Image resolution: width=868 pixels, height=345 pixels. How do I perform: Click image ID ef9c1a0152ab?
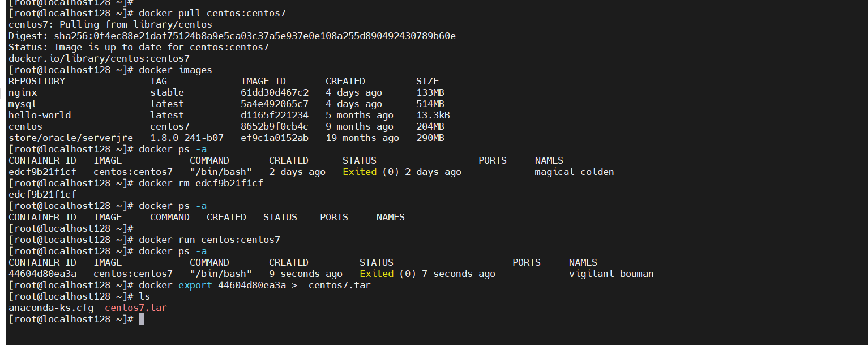point(275,138)
